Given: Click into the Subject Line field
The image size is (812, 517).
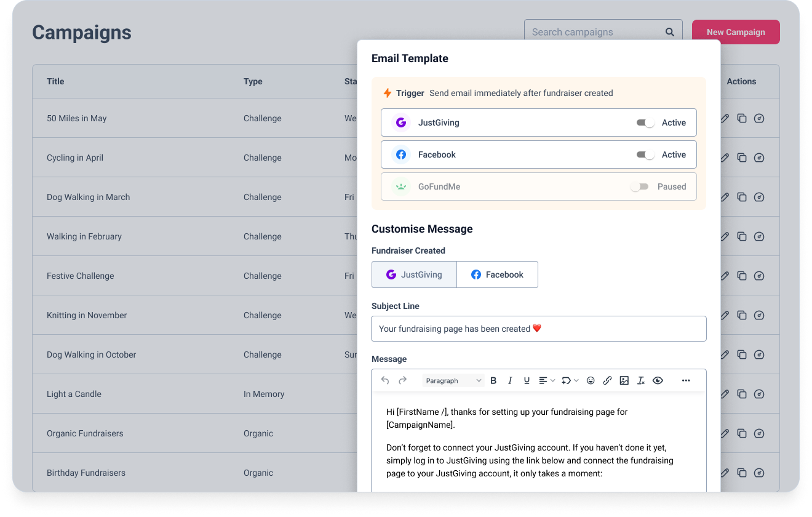Looking at the screenshot, I should coord(539,329).
